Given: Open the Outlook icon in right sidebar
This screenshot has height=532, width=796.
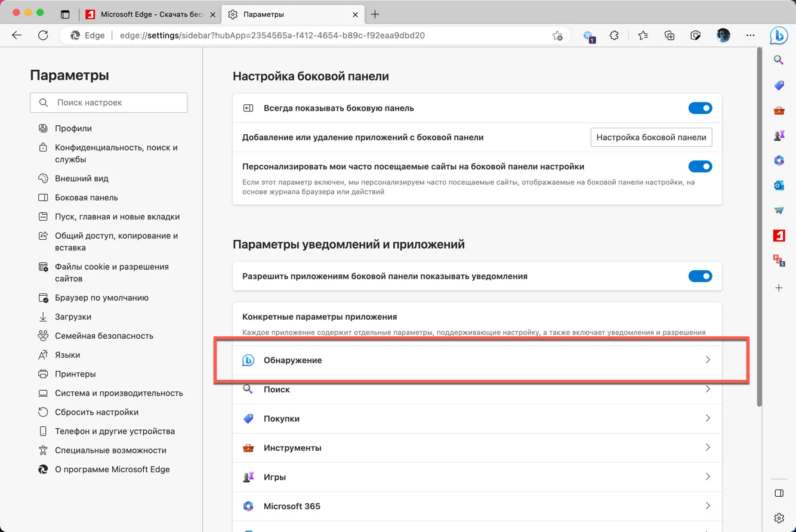Looking at the screenshot, I should click(779, 185).
